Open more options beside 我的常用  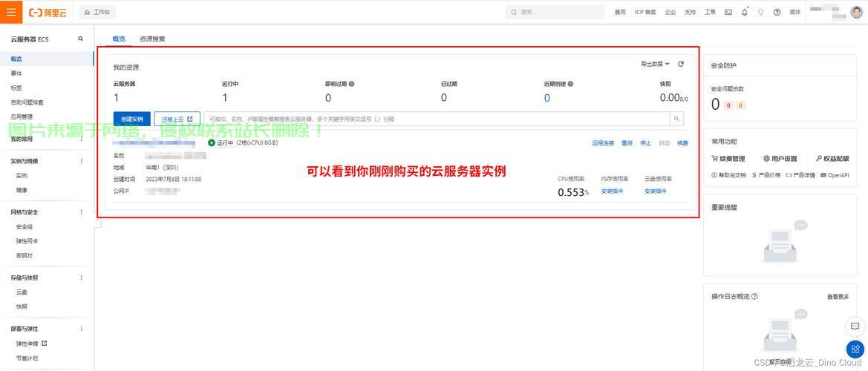82,139
